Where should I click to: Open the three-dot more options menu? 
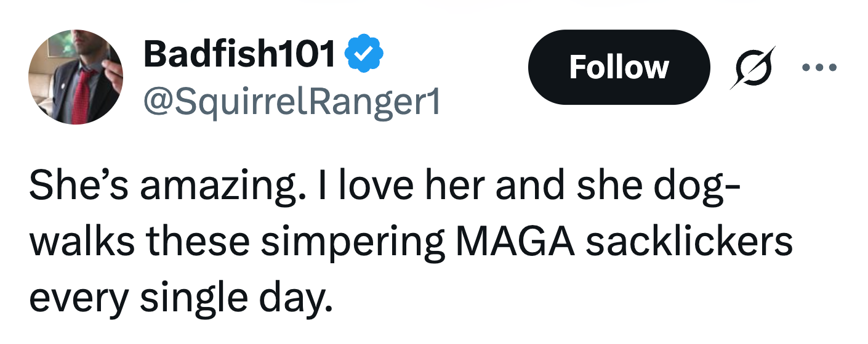click(820, 67)
